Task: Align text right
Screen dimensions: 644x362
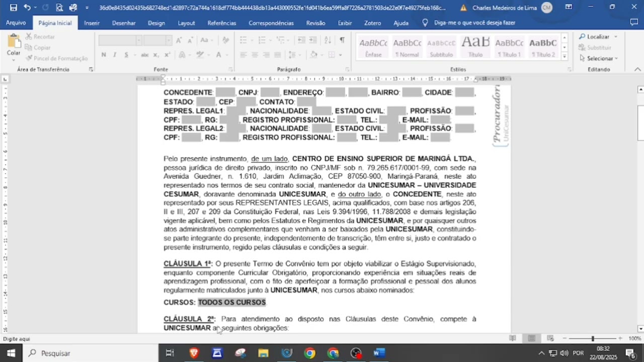Action: coord(266,55)
